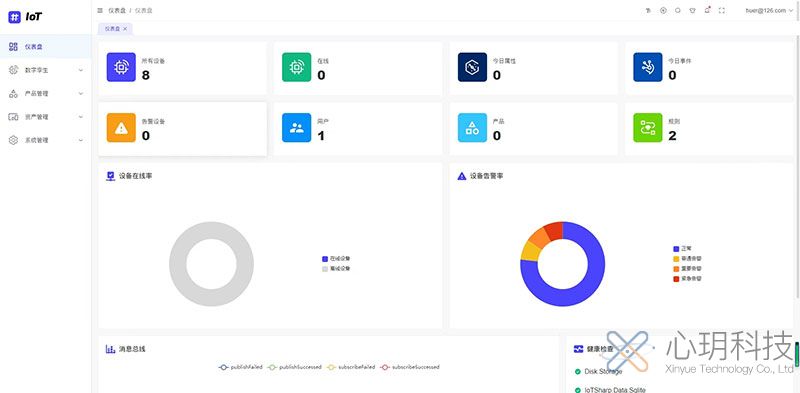This screenshot has width=800, height=393.
Task: Click the 设备告警率 warning title icon
Action: point(462,176)
